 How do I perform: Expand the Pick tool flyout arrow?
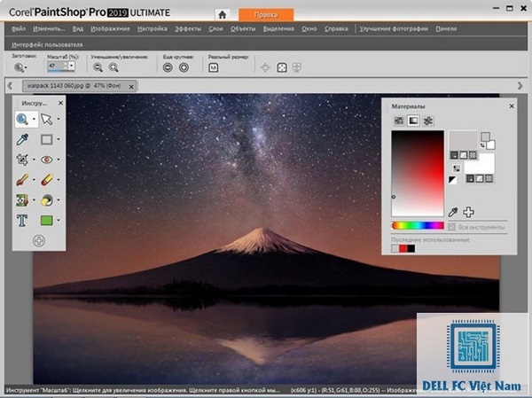click(59, 119)
